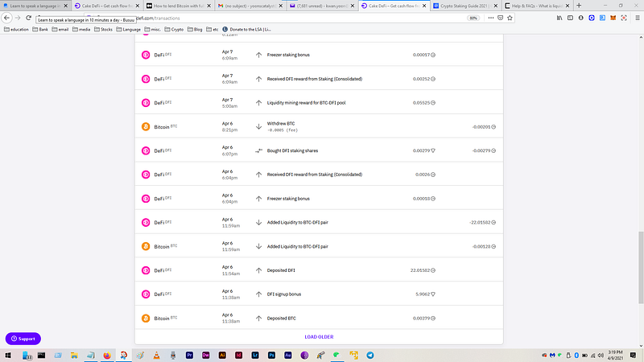Click the DeFi coin icon in Apr 7 Freezer staking bonus row
This screenshot has height=362, width=644.
[x=146, y=55]
